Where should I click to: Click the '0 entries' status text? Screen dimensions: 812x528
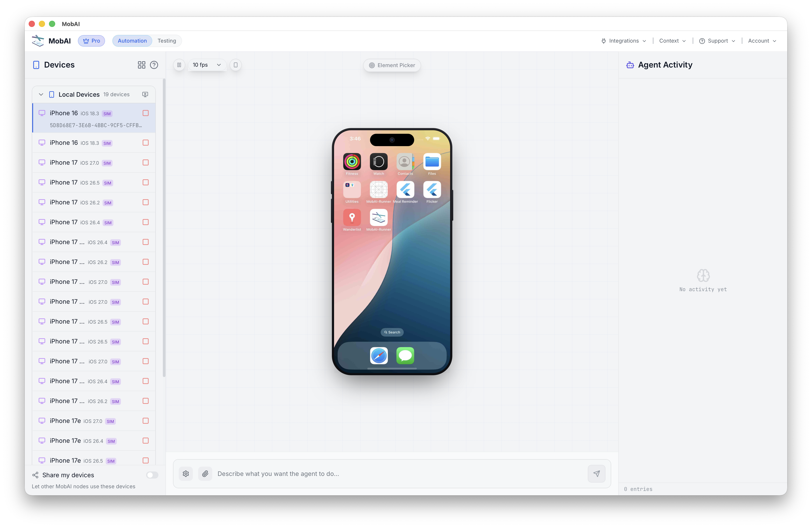tap(638, 489)
